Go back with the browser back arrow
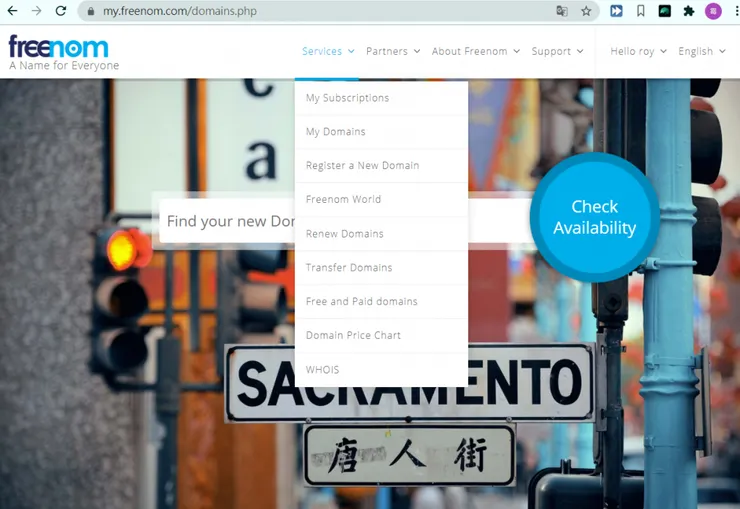 pyautogui.click(x=12, y=10)
